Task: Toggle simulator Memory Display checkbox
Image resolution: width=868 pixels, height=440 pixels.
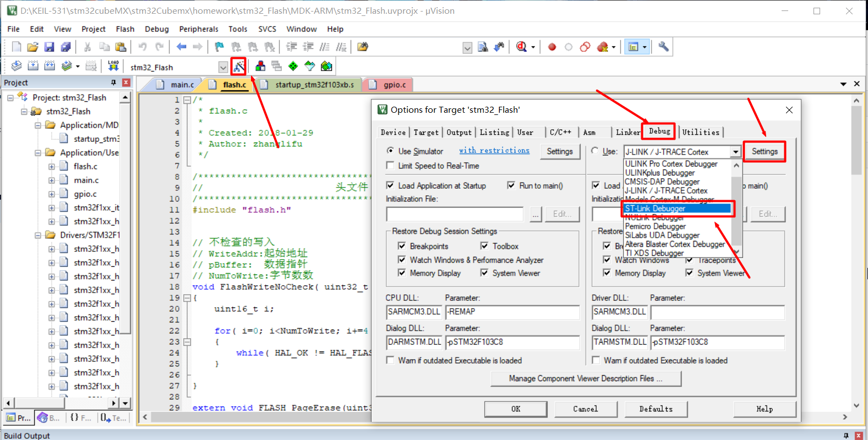Action: (x=402, y=273)
